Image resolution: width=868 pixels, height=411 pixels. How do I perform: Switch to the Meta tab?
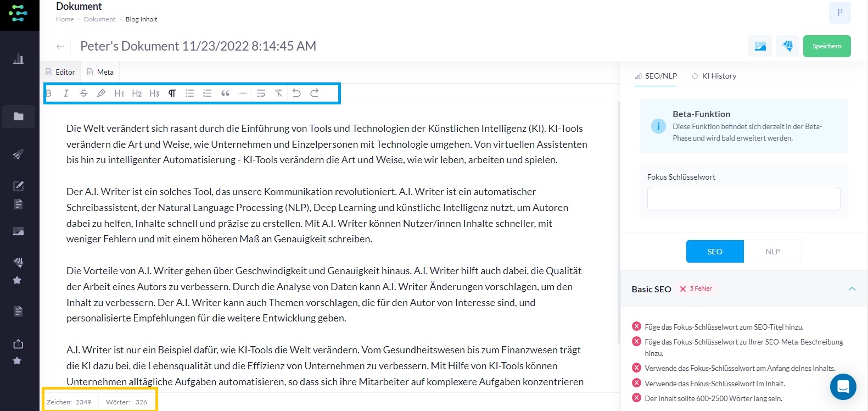point(100,72)
